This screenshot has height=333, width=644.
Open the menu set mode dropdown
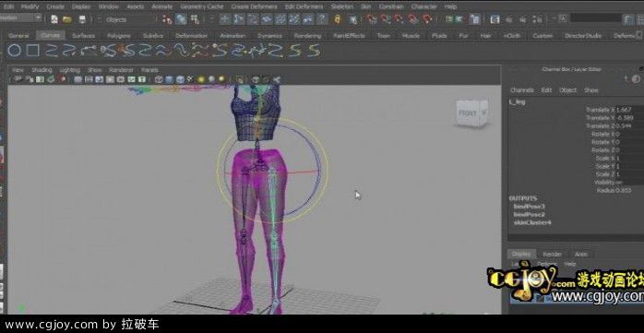[x=20, y=18]
